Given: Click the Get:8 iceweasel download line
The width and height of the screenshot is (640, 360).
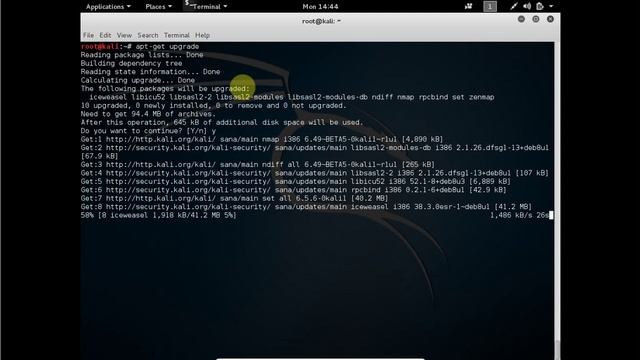Looking at the screenshot, I should [306, 207].
